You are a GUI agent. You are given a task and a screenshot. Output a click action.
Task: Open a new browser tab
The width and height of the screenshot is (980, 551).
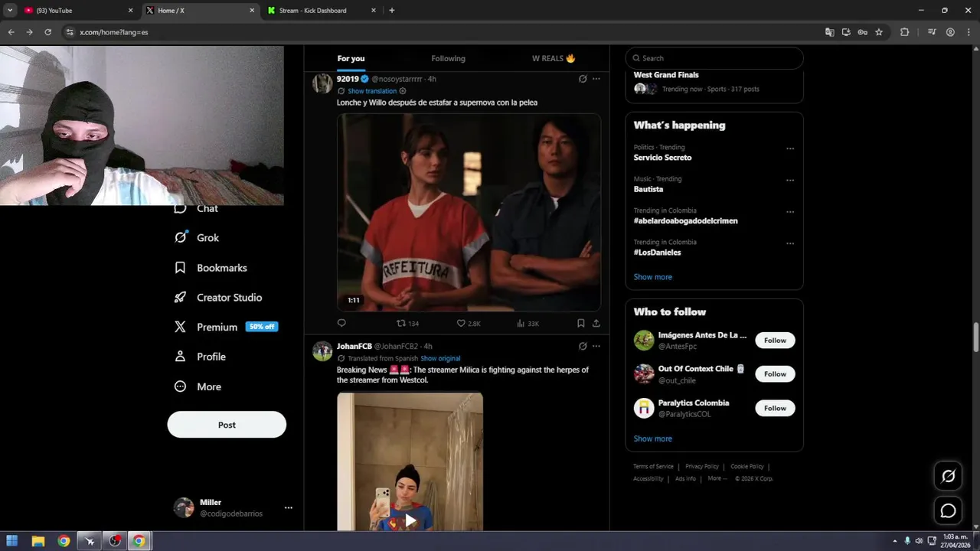(392, 11)
